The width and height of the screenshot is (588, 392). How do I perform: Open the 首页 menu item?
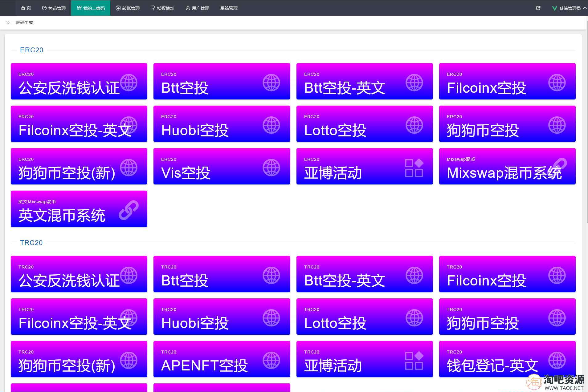pyautogui.click(x=26, y=8)
